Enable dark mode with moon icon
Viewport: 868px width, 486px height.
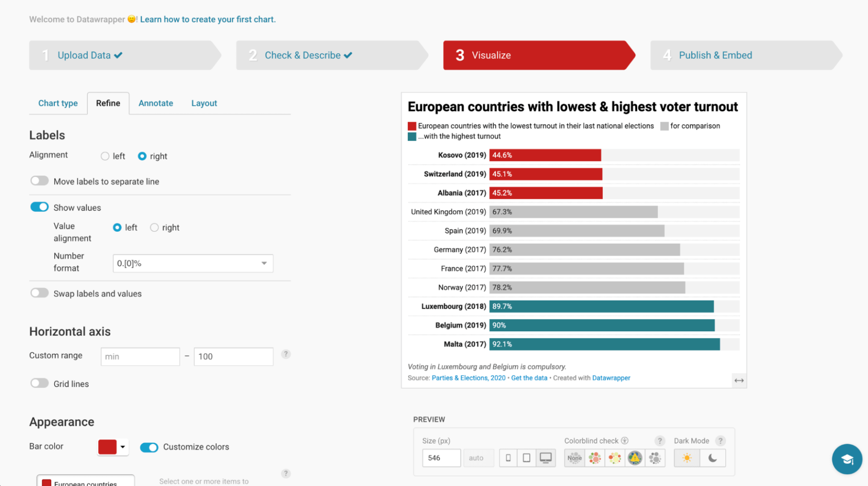pyautogui.click(x=712, y=458)
